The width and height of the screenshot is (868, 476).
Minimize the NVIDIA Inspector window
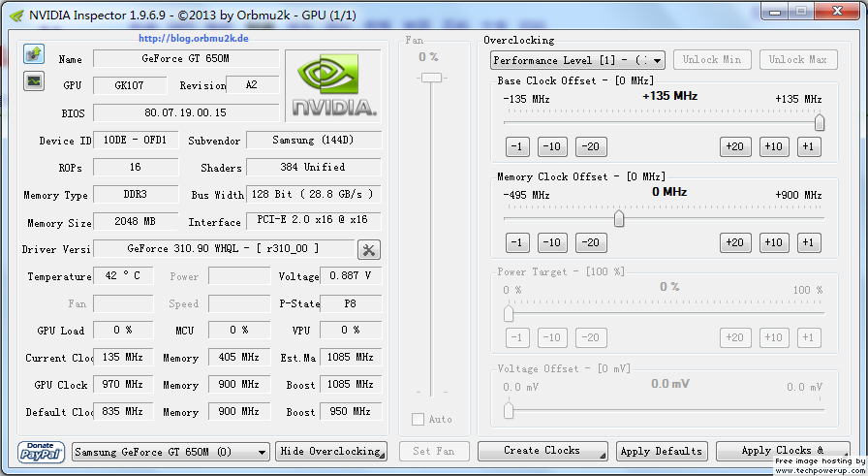[775, 11]
